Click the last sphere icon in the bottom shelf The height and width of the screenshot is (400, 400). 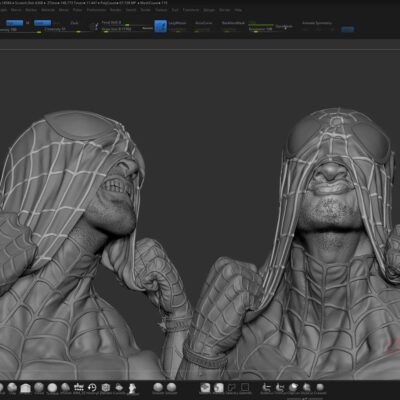click(x=320, y=387)
